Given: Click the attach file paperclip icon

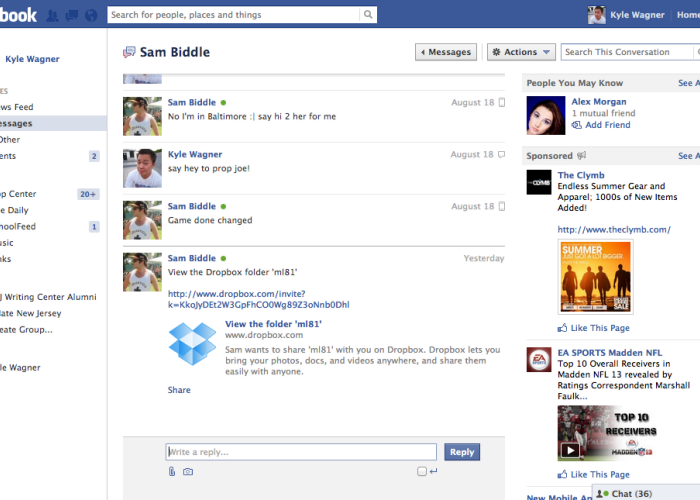Looking at the screenshot, I should tap(172, 471).
